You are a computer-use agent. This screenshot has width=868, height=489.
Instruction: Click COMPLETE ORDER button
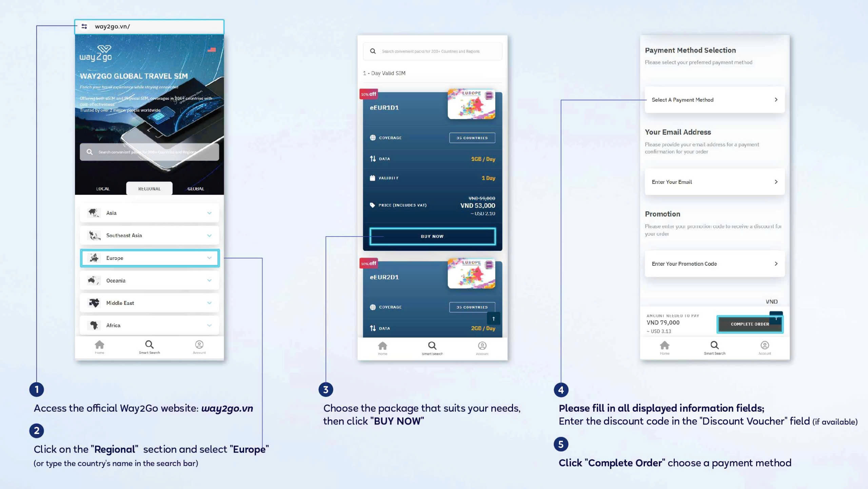pos(749,323)
